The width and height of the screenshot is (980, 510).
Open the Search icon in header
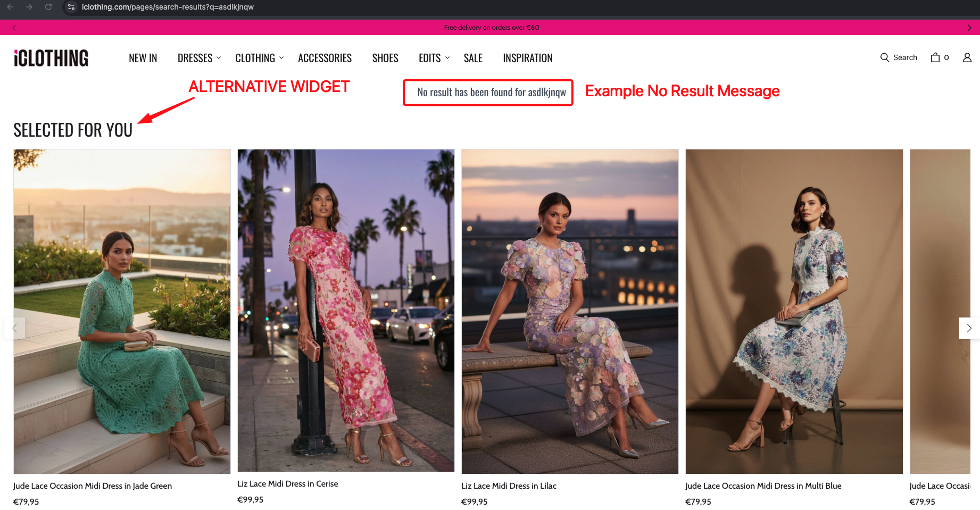pyautogui.click(x=899, y=57)
